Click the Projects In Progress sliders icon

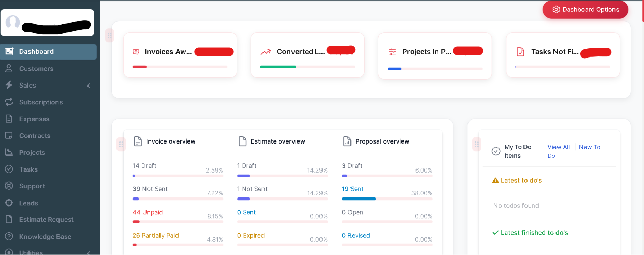pyautogui.click(x=392, y=52)
